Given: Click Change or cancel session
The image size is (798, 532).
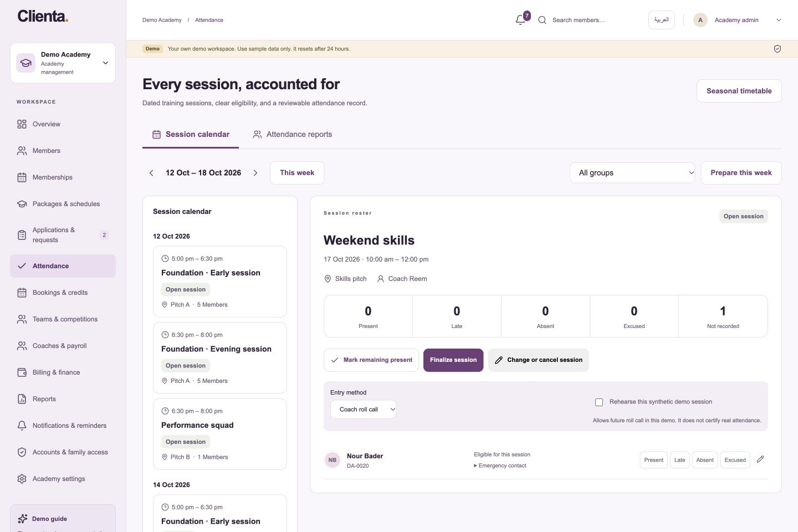Looking at the screenshot, I should tap(539, 360).
